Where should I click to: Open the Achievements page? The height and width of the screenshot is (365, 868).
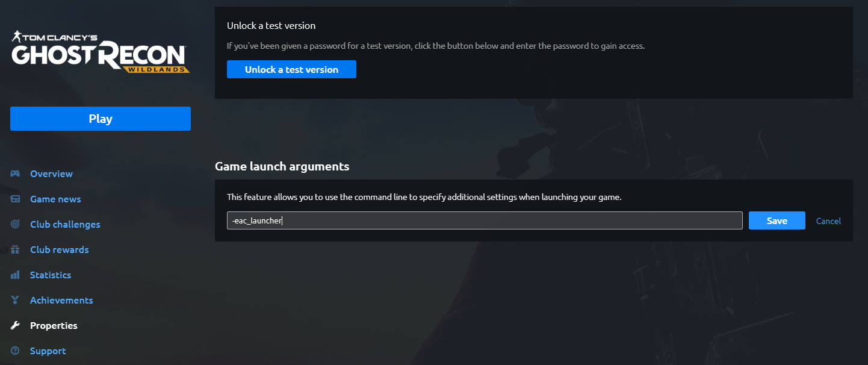(x=61, y=300)
